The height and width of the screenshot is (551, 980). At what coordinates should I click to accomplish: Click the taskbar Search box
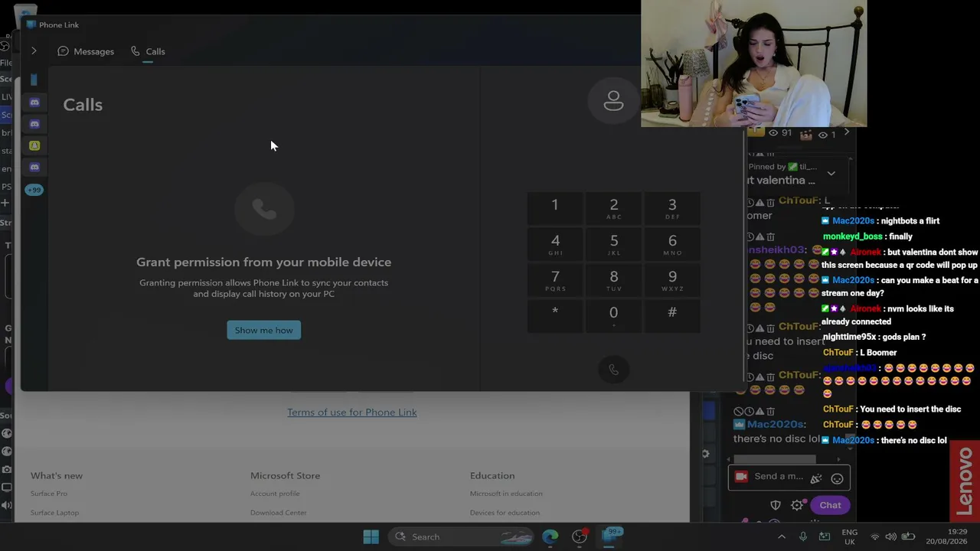tap(462, 536)
